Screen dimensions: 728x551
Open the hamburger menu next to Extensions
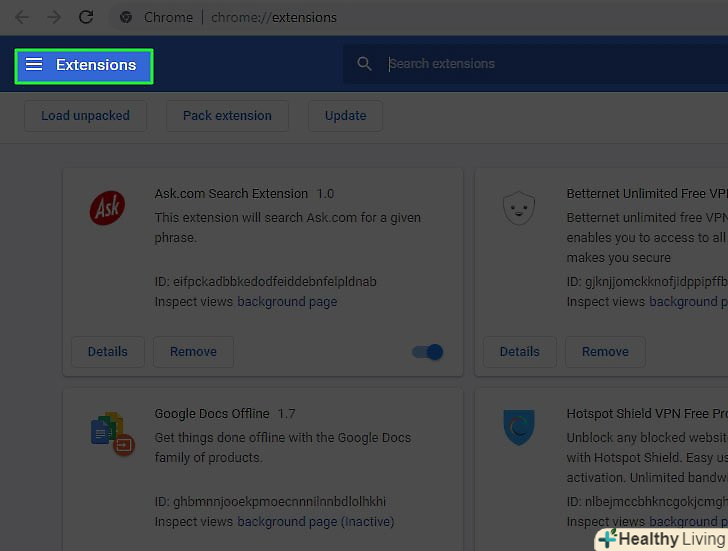pyautogui.click(x=34, y=64)
